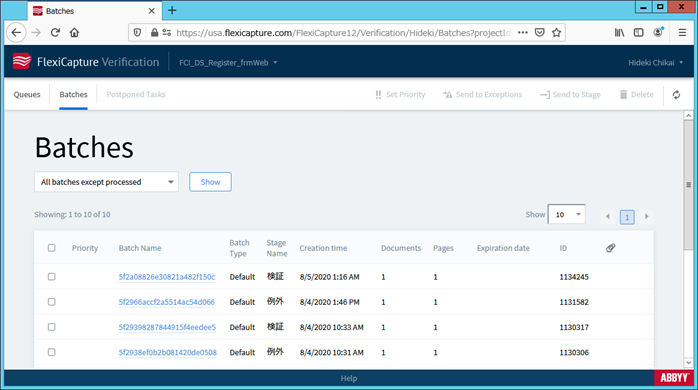
Task: Click the attachment paperclip column icon
Action: pyautogui.click(x=610, y=248)
